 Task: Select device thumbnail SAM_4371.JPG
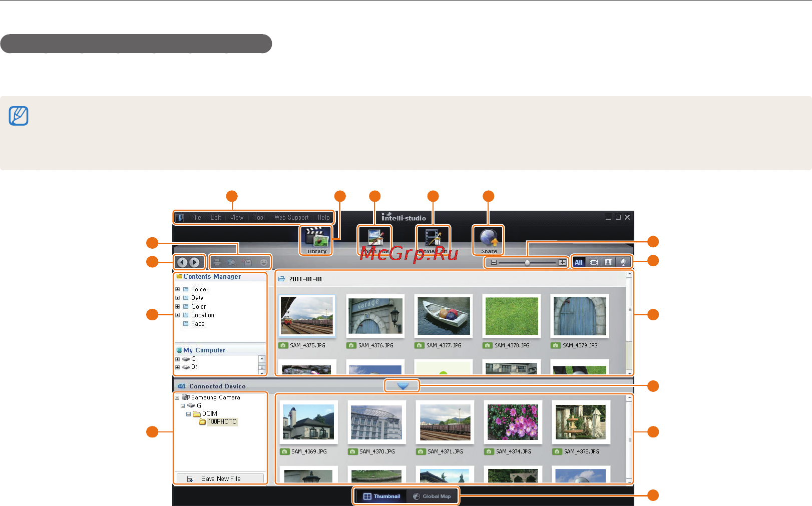445,422
